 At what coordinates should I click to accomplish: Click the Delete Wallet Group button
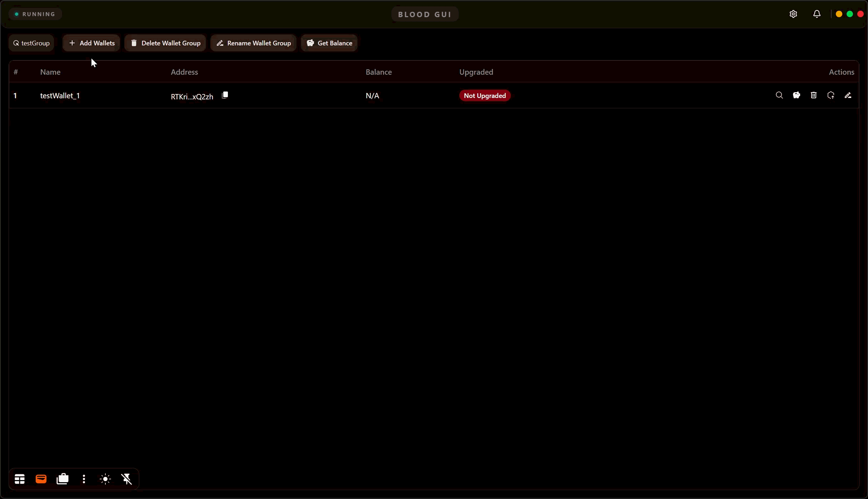point(165,43)
